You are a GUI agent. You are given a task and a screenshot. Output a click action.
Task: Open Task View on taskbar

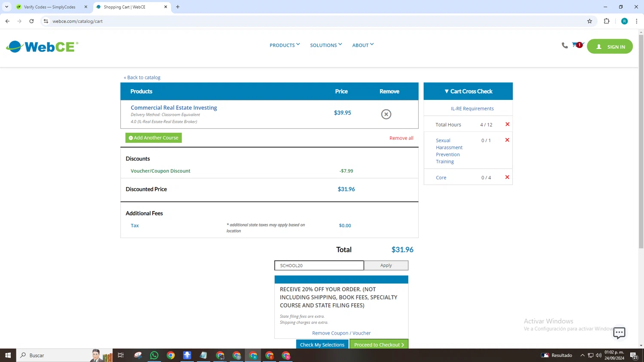point(121,355)
